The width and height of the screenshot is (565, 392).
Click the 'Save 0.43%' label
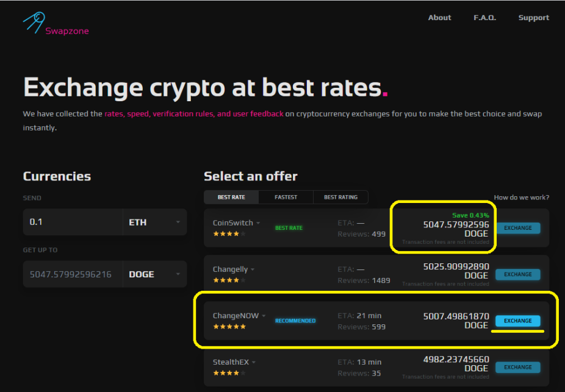470,215
